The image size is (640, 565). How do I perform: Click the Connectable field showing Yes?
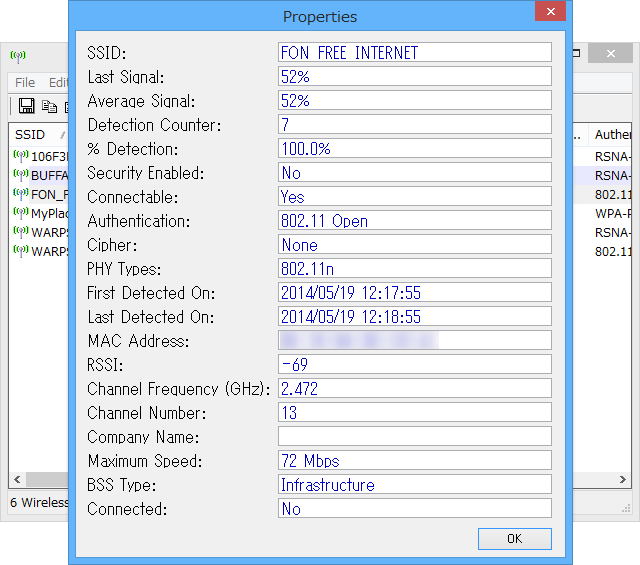pyautogui.click(x=415, y=196)
